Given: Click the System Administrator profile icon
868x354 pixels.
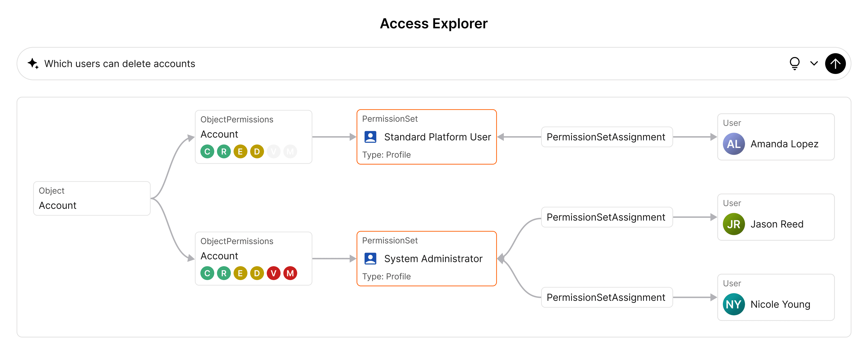Looking at the screenshot, I should 370,259.
